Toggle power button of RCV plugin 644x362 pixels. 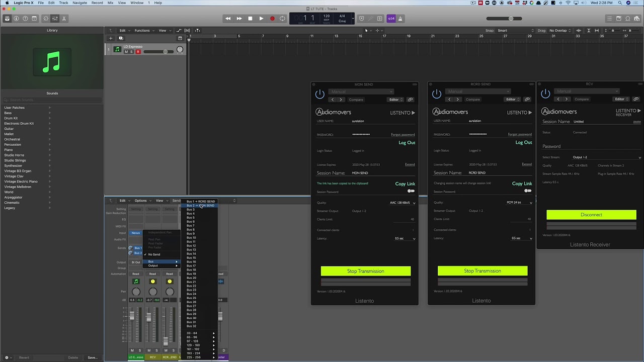[545, 94]
